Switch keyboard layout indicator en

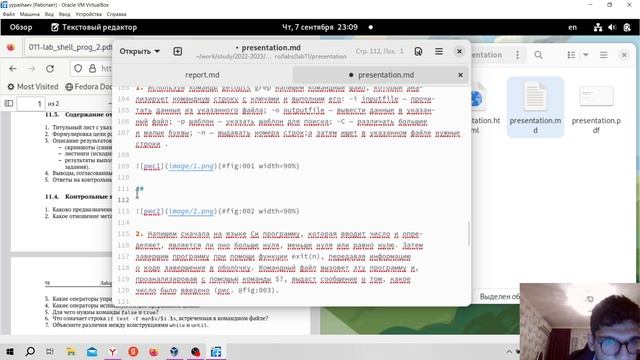pyautogui.click(x=573, y=27)
